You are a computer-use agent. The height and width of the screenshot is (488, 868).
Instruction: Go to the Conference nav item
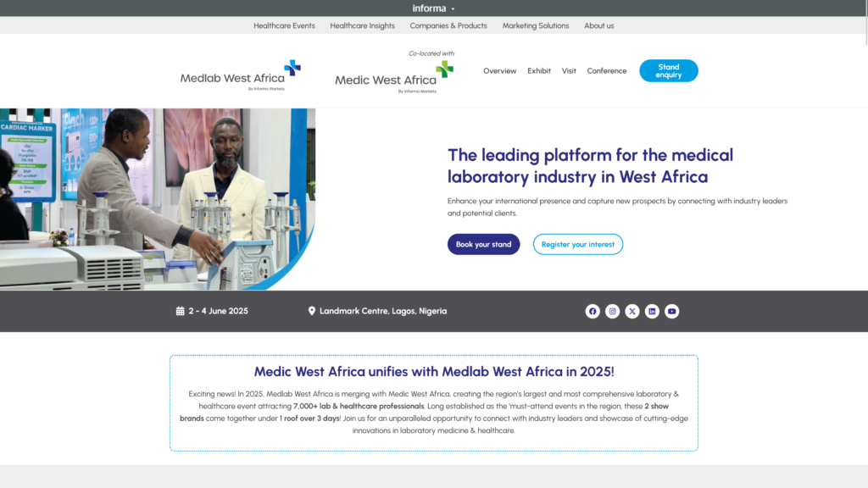(x=607, y=71)
